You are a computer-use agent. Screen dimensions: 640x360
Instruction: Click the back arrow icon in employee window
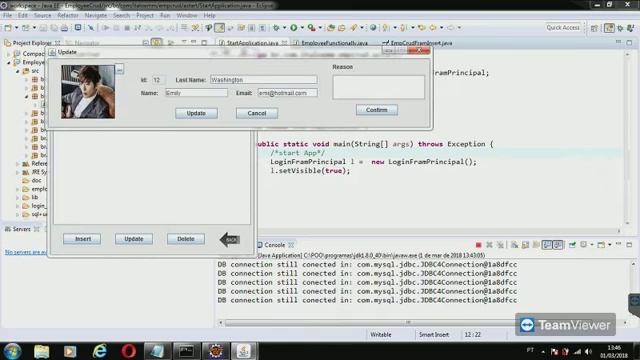tap(230, 239)
